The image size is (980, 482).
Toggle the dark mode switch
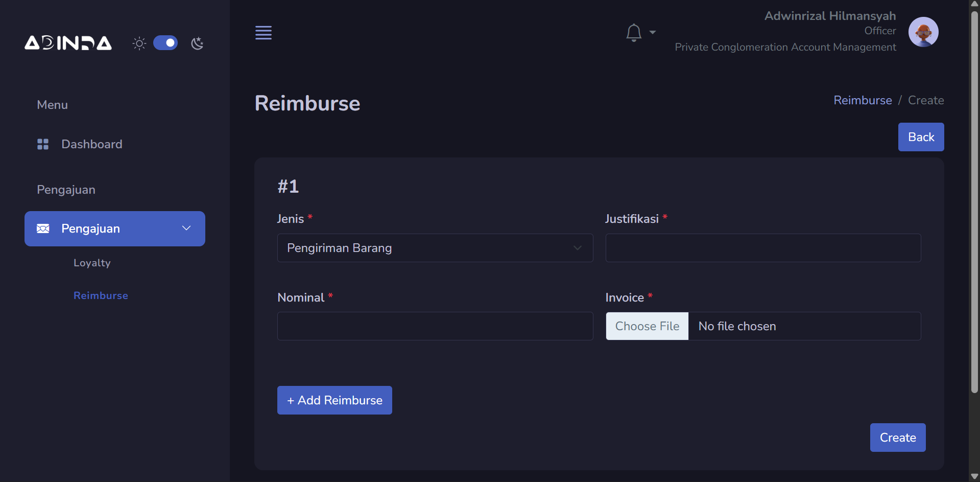click(165, 43)
